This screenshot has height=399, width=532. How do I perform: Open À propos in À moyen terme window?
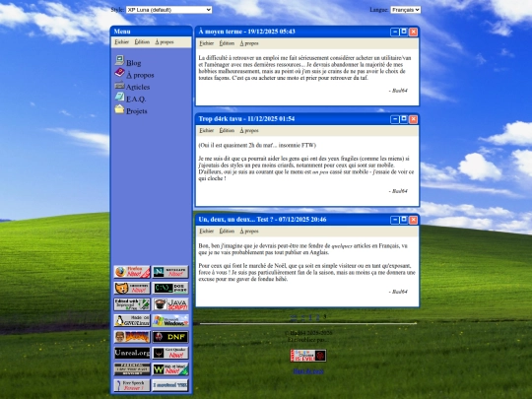pyautogui.click(x=249, y=43)
